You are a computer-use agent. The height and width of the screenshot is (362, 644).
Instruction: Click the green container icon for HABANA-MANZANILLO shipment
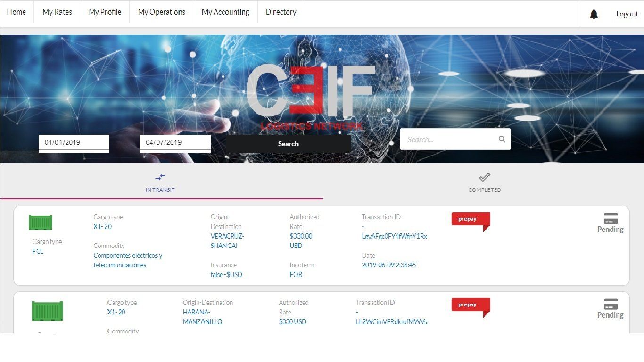(47, 311)
